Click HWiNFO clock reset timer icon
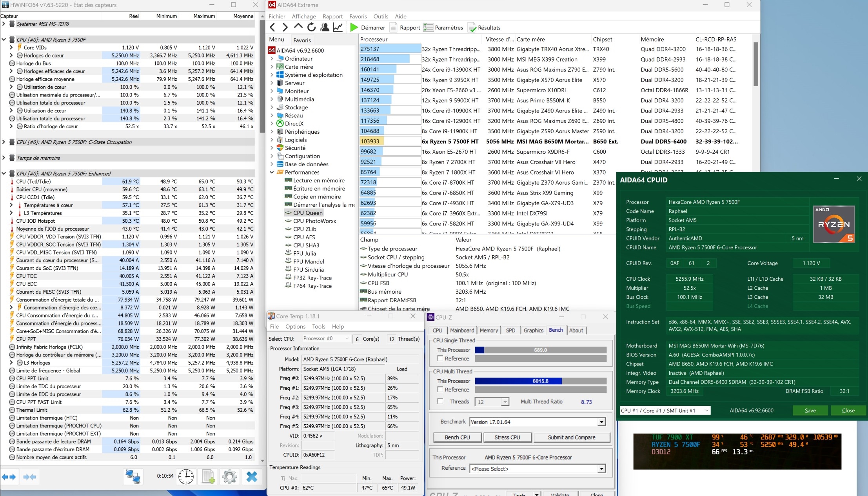The height and width of the screenshot is (496, 868). 186,477
